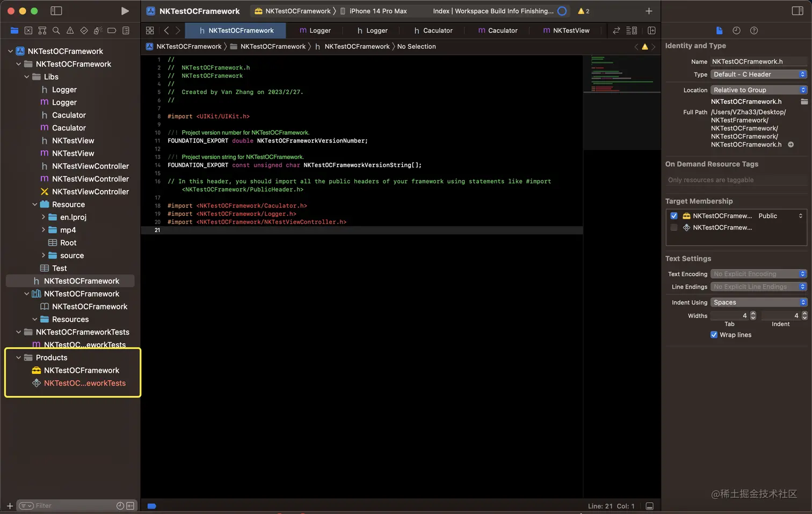Toggle source-control status filter in navigator
Viewport: 812px width, 514px height.
click(x=130, y=506)
